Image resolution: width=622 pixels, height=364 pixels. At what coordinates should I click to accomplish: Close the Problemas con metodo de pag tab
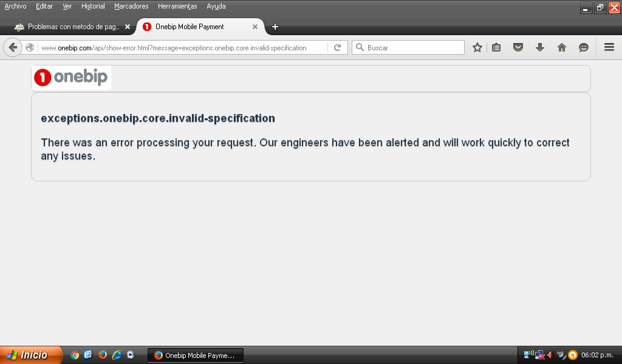(128, 27)
